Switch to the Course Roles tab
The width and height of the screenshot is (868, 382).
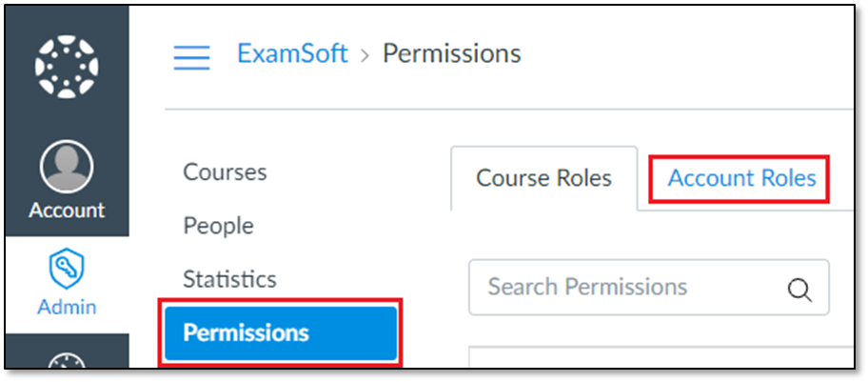(544, 178)
